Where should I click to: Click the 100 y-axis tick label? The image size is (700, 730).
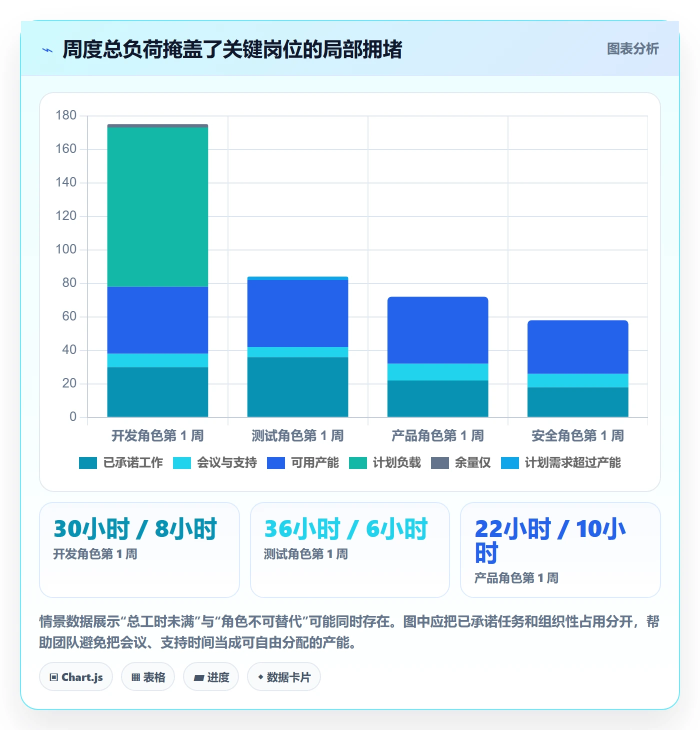coord(66,249)
